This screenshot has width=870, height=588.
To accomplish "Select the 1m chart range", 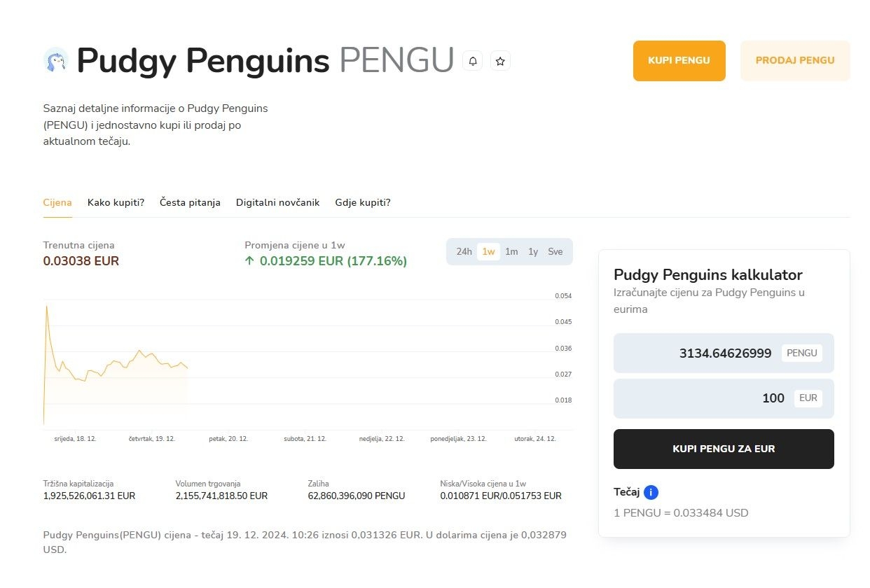I will (x=511, y=252).
